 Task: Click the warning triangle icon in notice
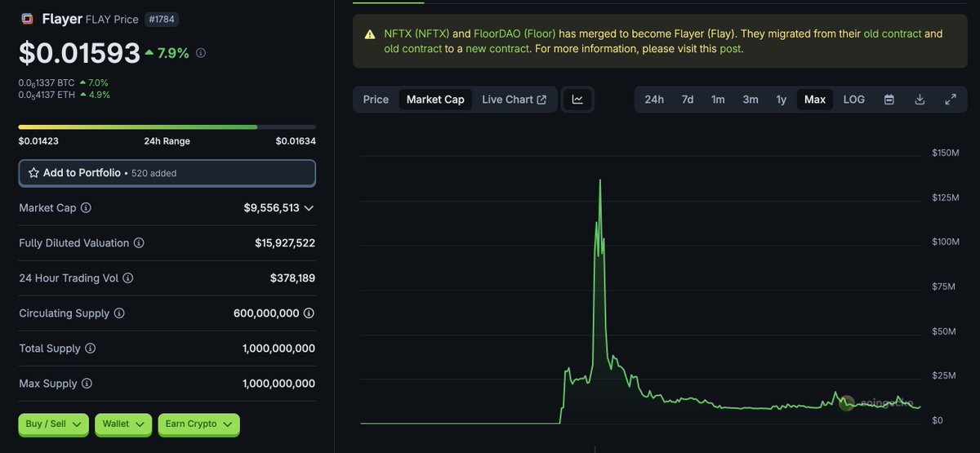click(370, 34)
